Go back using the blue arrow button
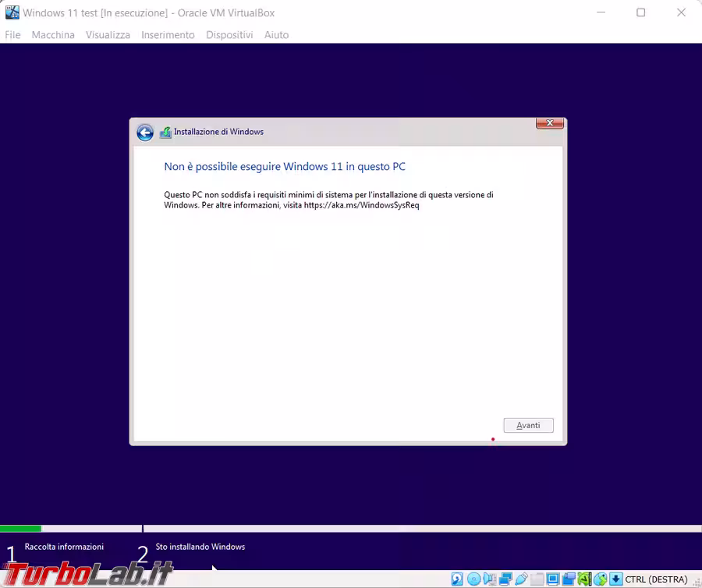Viewport: 702px width, 588px height. pyautogui.click(x=145, y=133)
